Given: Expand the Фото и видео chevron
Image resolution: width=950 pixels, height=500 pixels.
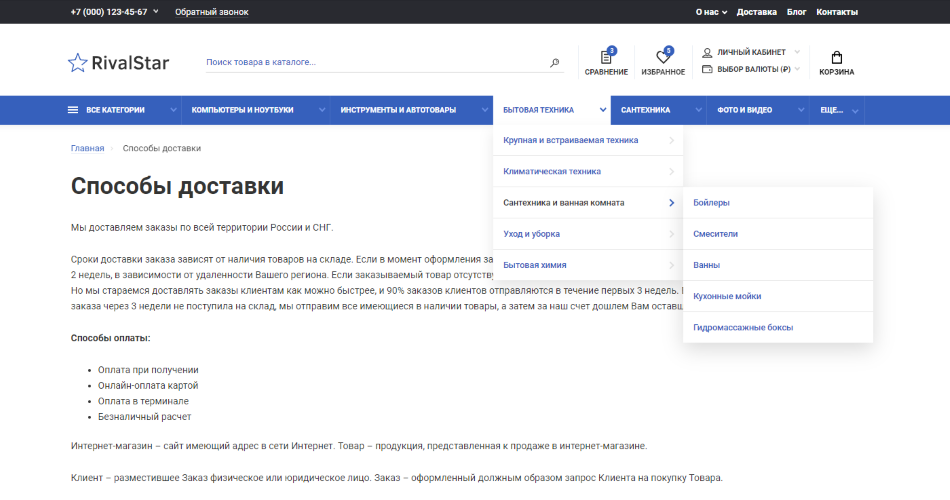Looking at the screenshot, I should [x=801, y=110].
